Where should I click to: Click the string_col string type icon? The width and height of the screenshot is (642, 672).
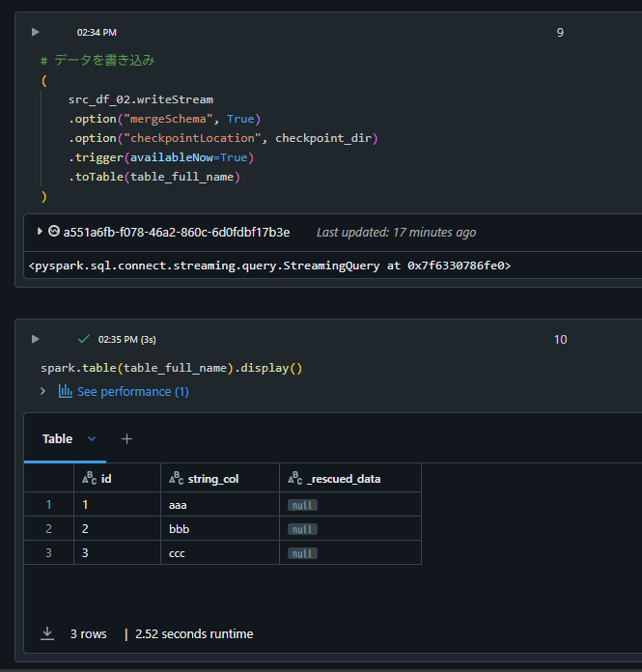click(x=176, y=478)
